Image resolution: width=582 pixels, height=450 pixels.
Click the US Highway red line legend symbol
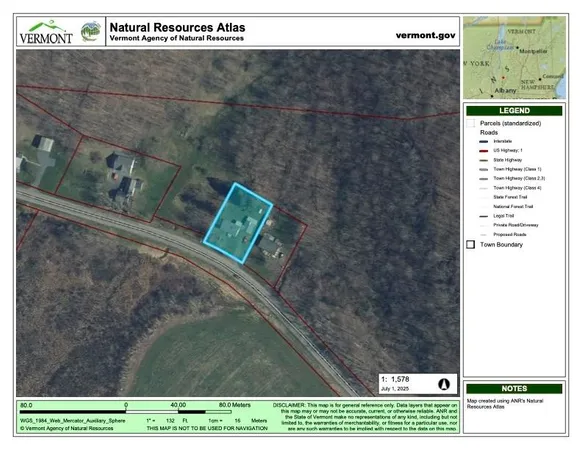tap(483, 151)
